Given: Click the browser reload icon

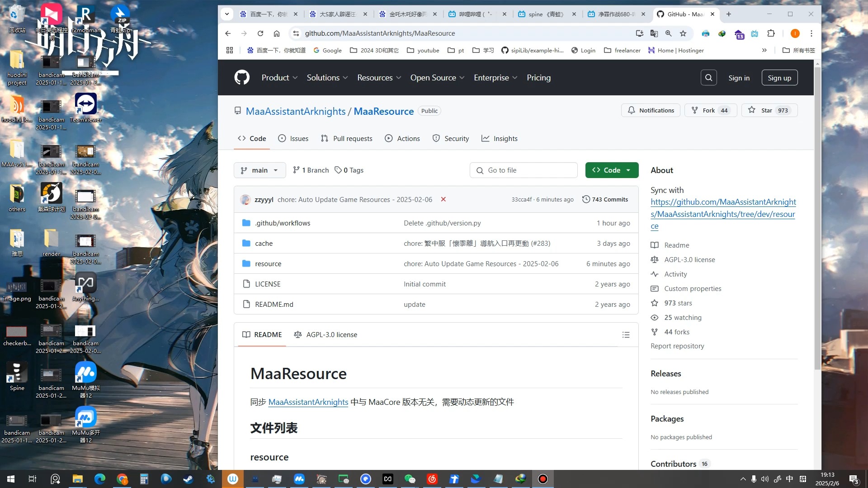Looking at the screenshot, I should (x=260, y=33).
